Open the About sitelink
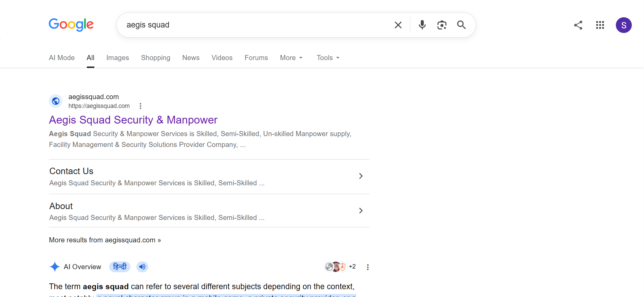The image size is (644, 297). [x=61, y=206]
